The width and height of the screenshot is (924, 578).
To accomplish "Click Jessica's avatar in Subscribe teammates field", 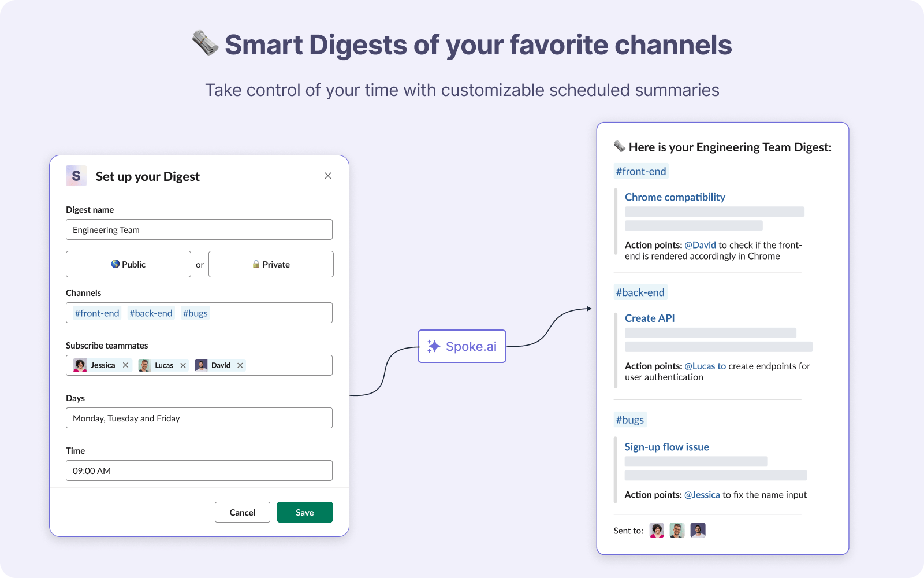I will coord(80,365).
